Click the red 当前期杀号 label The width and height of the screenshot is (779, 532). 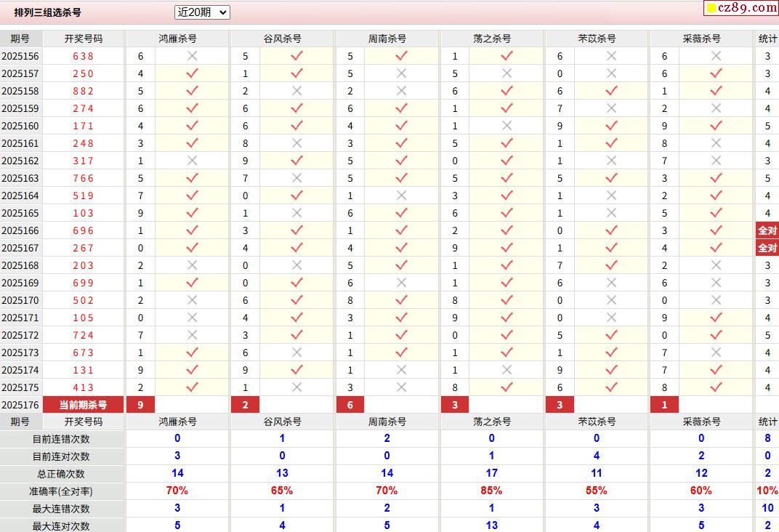84,405
